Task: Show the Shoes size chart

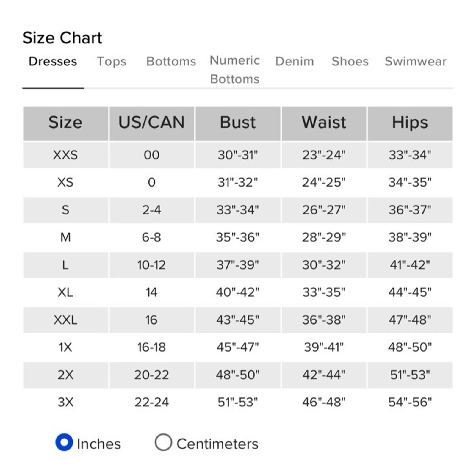Action: (x=350, y=62)
